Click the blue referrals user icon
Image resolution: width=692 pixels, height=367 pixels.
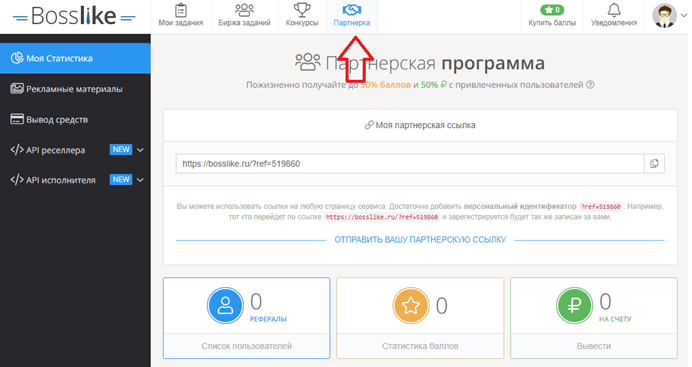pyautogui.click(x=225, y=305)
